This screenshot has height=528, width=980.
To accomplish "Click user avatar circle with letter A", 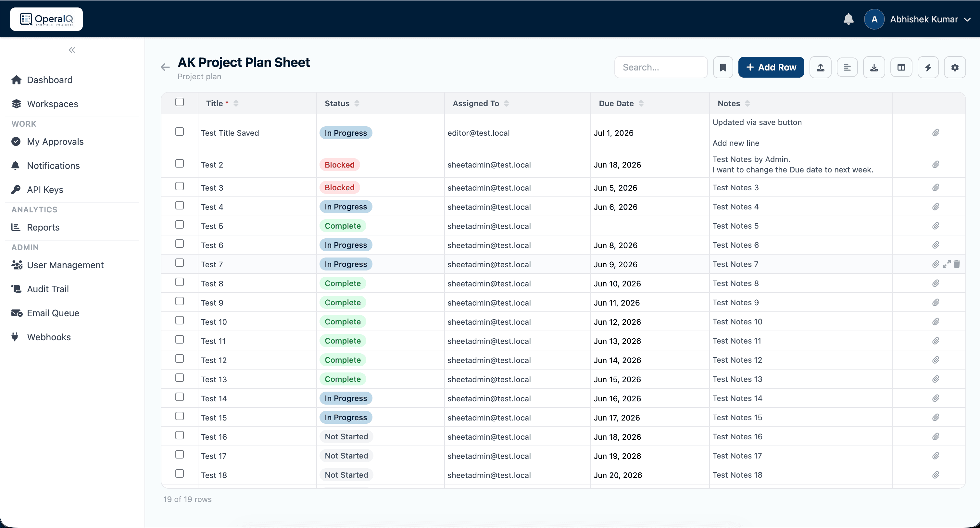I will (x=874, y=19).
